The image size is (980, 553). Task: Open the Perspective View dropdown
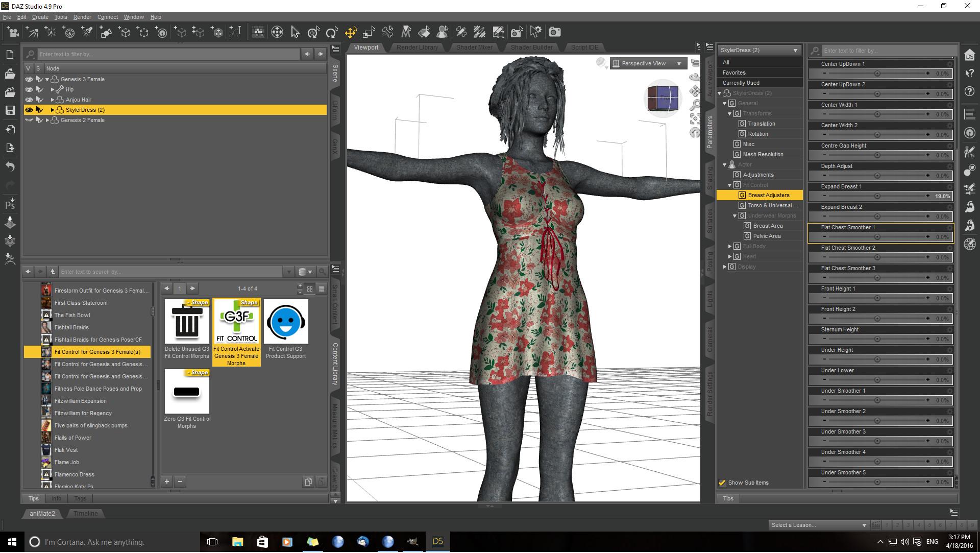(x=648, y=63)
